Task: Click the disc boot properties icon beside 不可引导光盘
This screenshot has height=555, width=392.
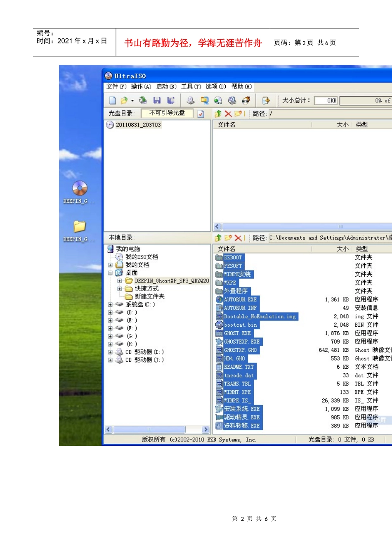Action: [x=201, y=114]
